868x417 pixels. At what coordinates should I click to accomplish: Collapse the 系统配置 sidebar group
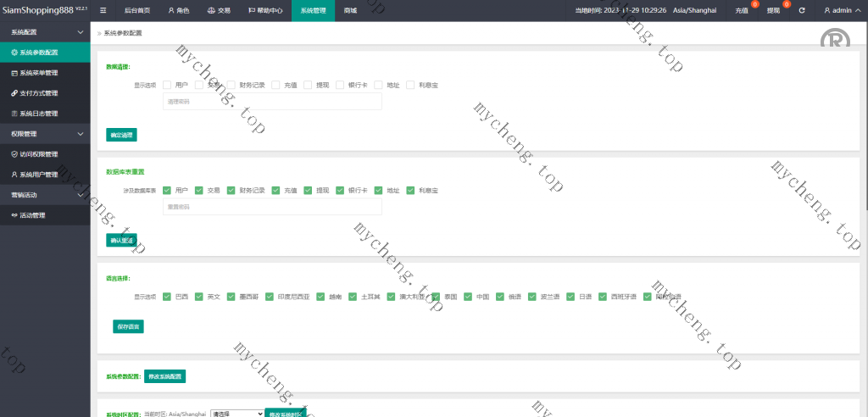pyautogui.click(x=81, y=32)
